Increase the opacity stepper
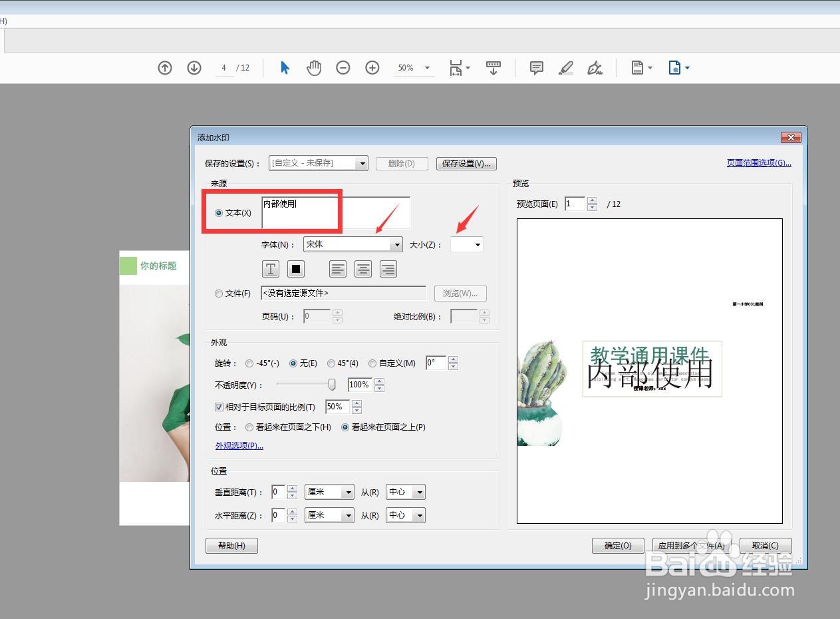 [x=380, y=381]
